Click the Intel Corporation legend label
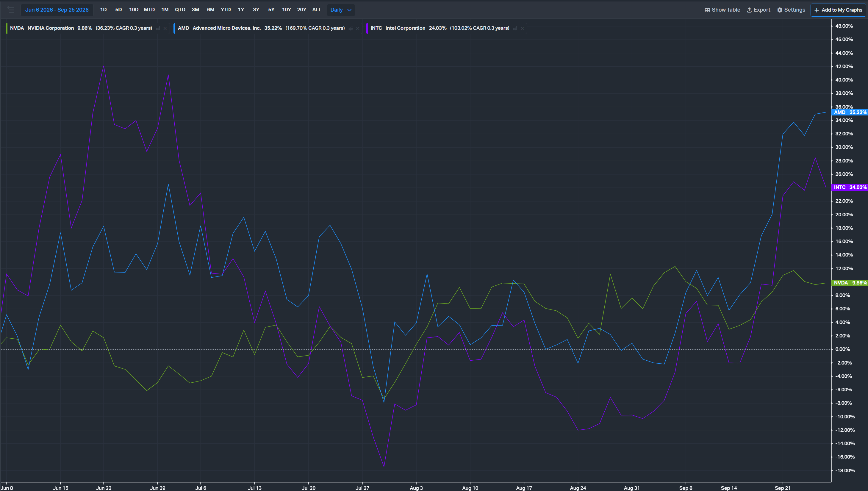The width and height of the screenshot is (868, 491). pos(405,28)
